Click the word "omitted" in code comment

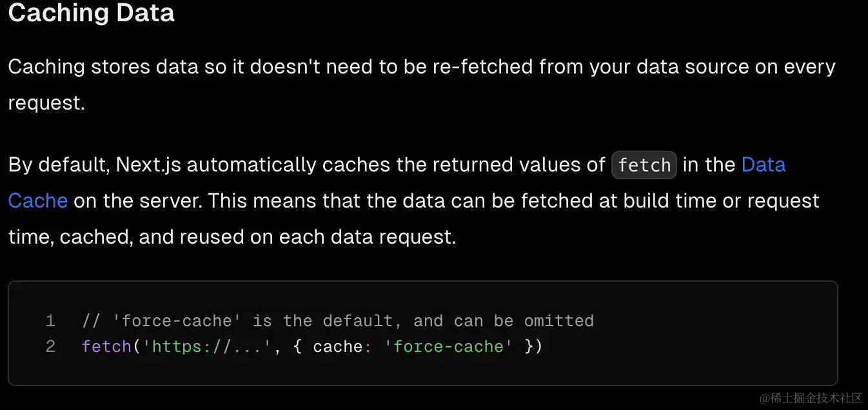click(x=558, y=320)
